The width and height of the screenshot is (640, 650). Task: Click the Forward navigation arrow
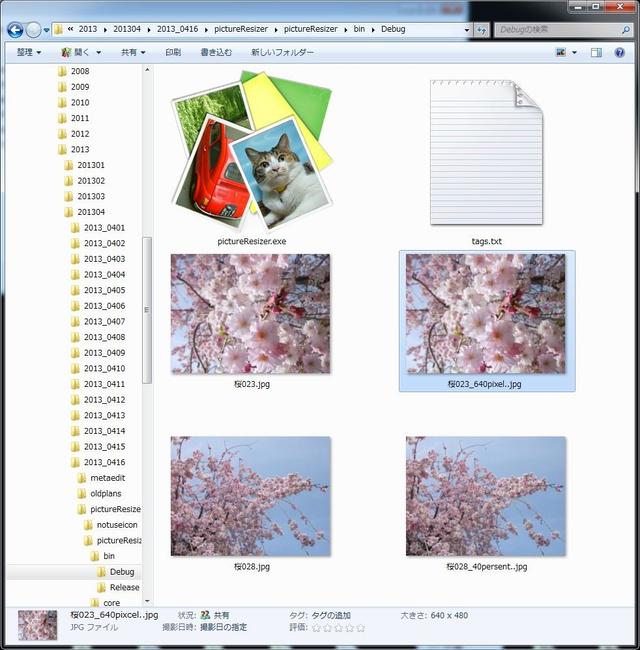tap(33, 30)
